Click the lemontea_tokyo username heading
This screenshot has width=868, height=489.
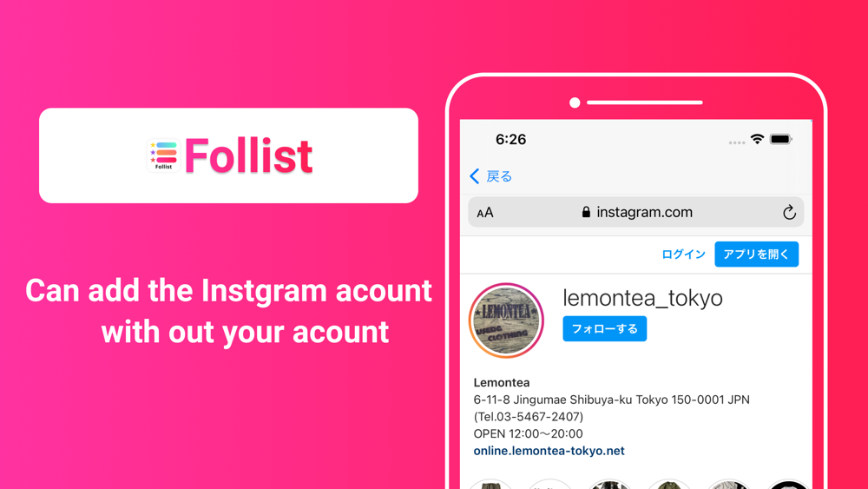point(642,298)
